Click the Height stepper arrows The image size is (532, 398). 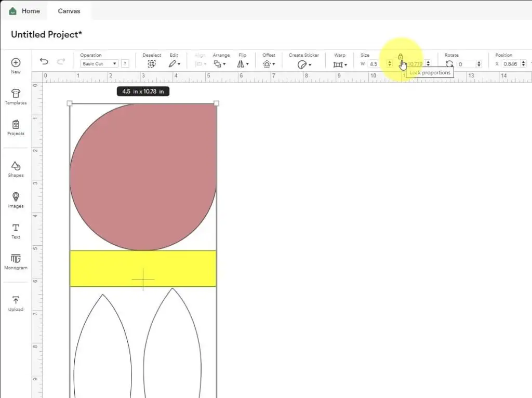428,63
